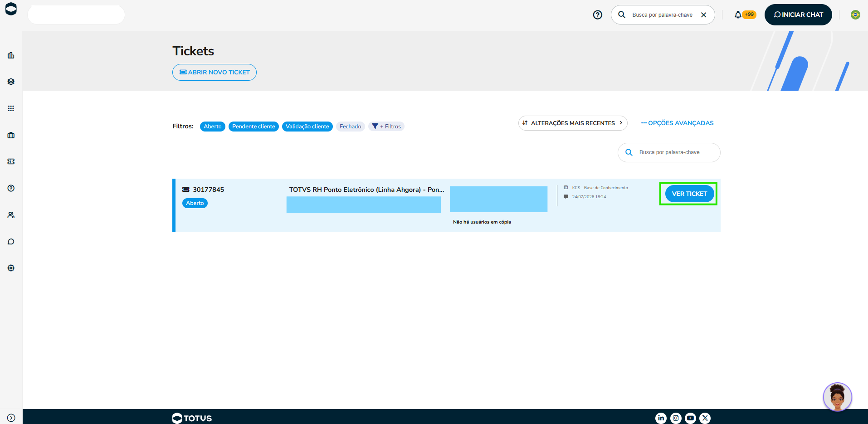This screenshot has width=868, height=424.
Task: Open the help question mark in header
Action: coord(598,15)
